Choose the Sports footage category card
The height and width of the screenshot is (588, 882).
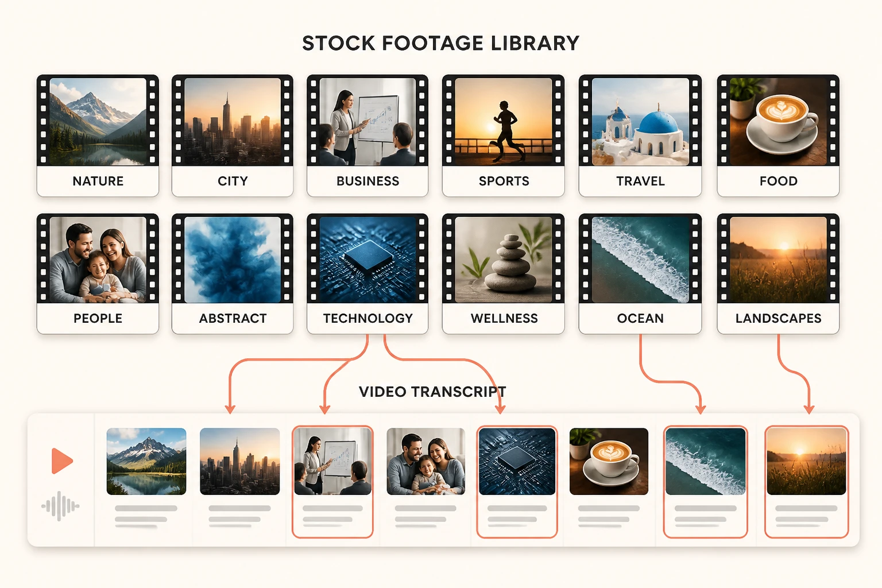503,136
